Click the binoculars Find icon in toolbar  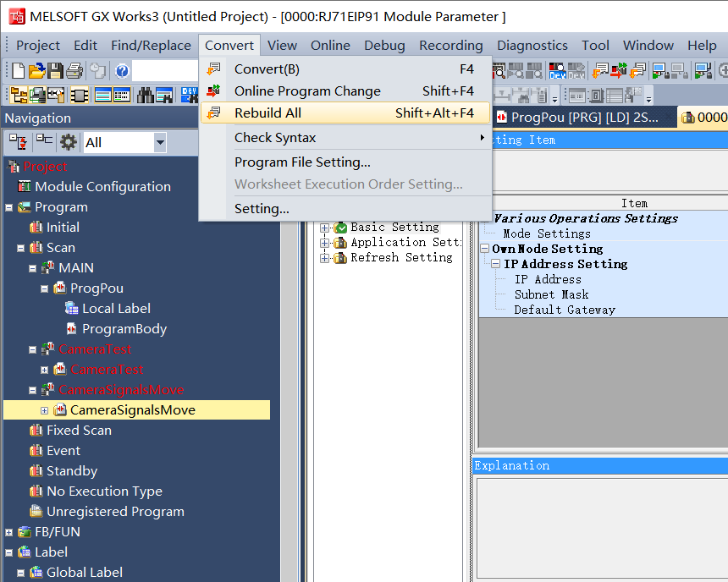(x=146, y=96)
